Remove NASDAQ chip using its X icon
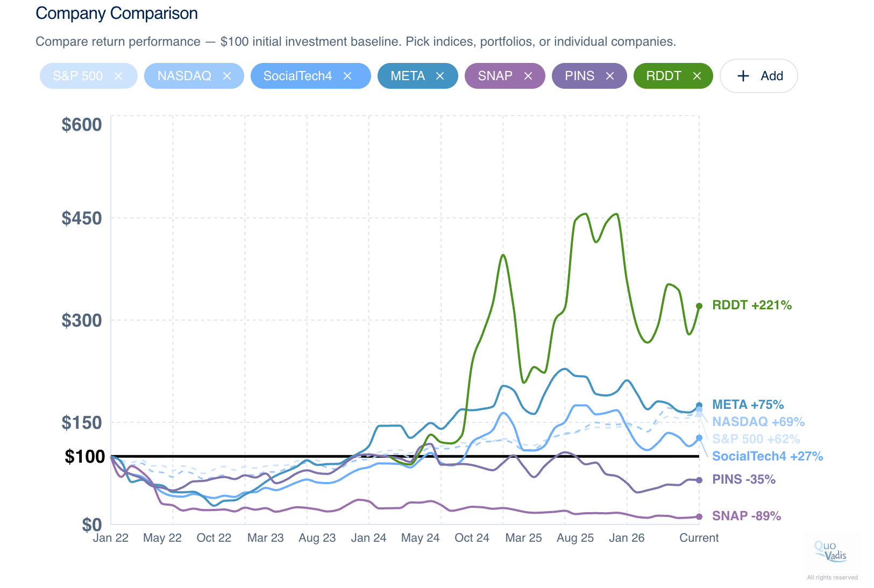 point(227,76)
